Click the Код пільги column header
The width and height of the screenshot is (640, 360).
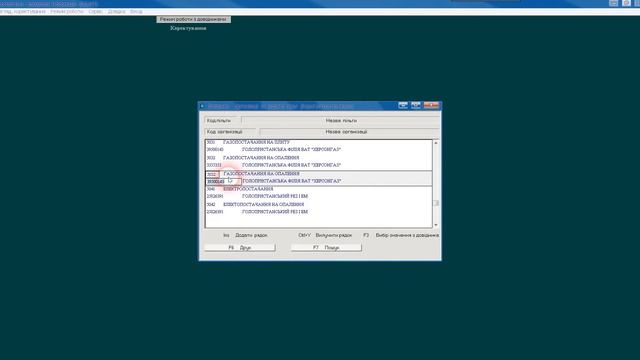click(x=223, y=120)
